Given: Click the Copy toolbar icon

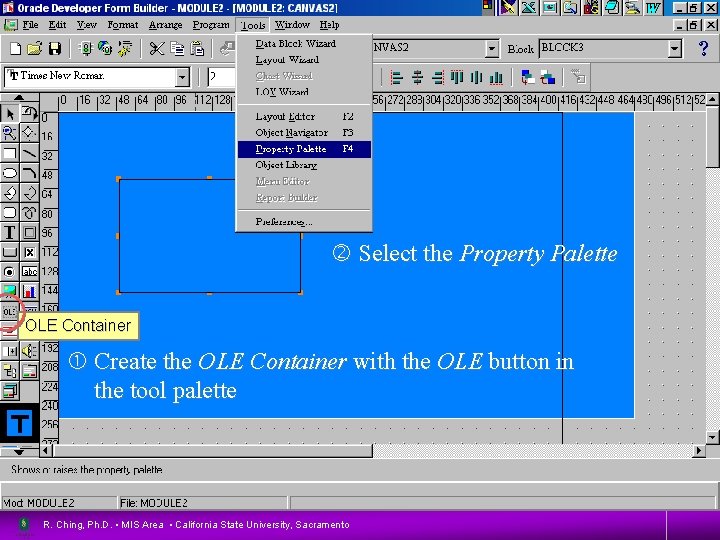Looking at the screenshot, I should (177, 48).
